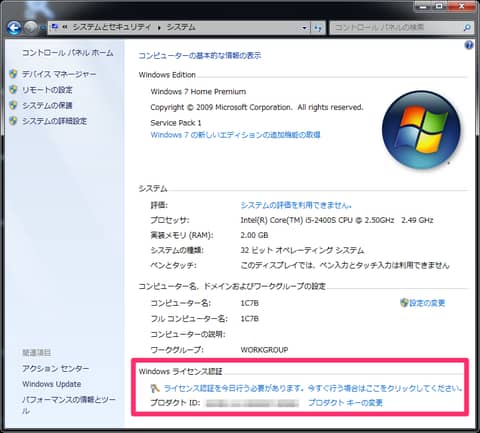Click the license activation ライセンス認証 link

point(313,388)
